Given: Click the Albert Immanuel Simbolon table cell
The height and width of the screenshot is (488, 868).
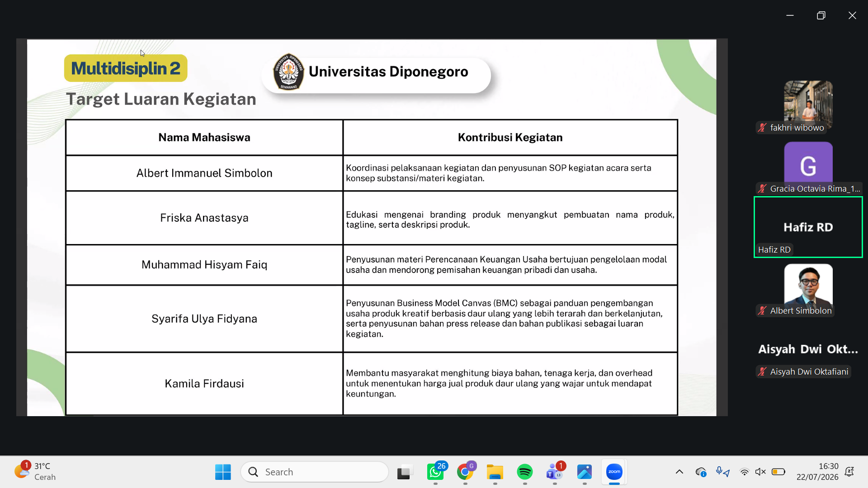Looking at the screenshot, I should click(204, 173).
